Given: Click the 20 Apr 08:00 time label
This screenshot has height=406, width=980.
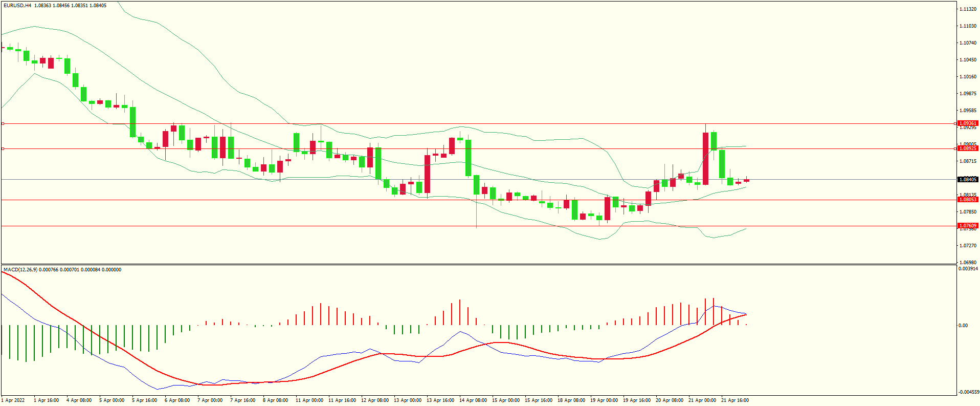Looking at the screenshot, I should point(670,400).
